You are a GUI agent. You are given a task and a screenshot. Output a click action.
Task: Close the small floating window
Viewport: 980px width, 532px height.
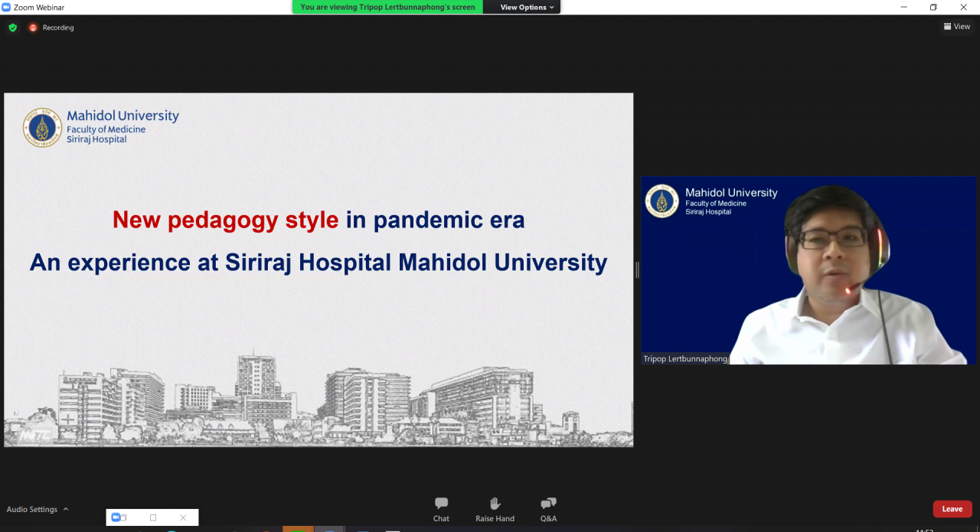coord(183,517)
